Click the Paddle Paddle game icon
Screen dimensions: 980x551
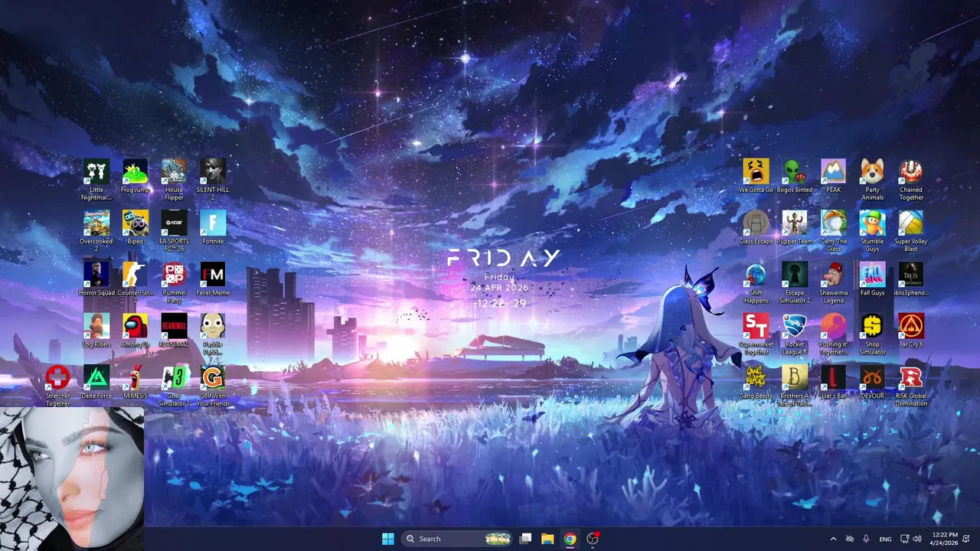213,333
